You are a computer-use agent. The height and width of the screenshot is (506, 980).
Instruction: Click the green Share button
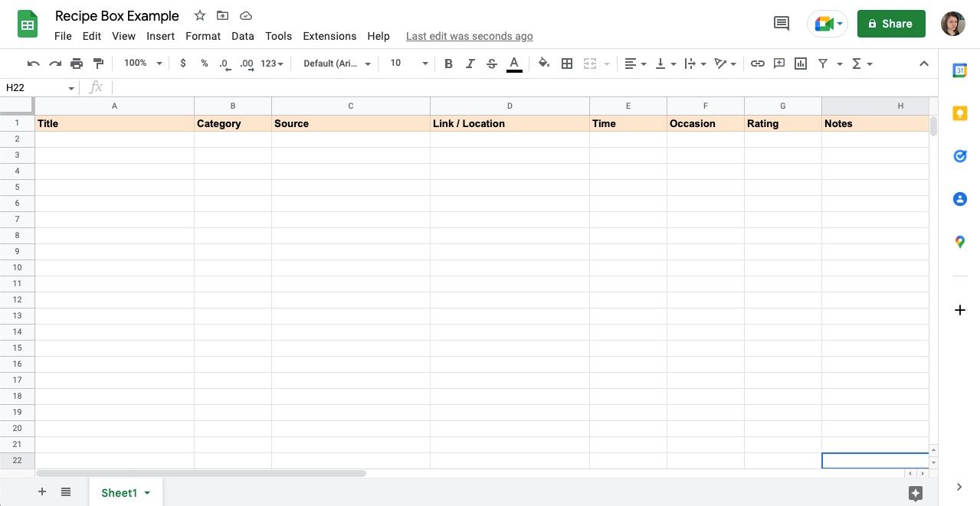pyautogui.click(x=891, y=24)
